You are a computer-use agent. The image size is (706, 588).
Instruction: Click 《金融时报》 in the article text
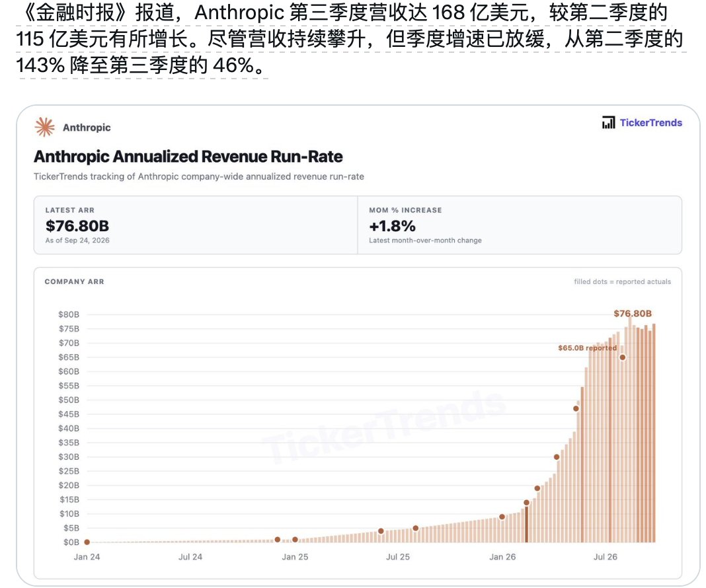tap(75, 13)
